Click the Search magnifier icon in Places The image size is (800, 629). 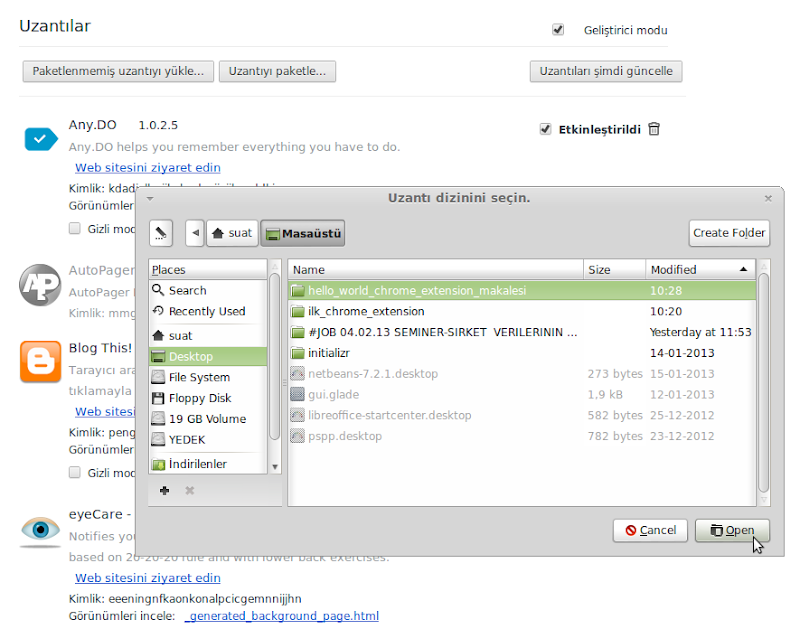click(x=158, y=290)
